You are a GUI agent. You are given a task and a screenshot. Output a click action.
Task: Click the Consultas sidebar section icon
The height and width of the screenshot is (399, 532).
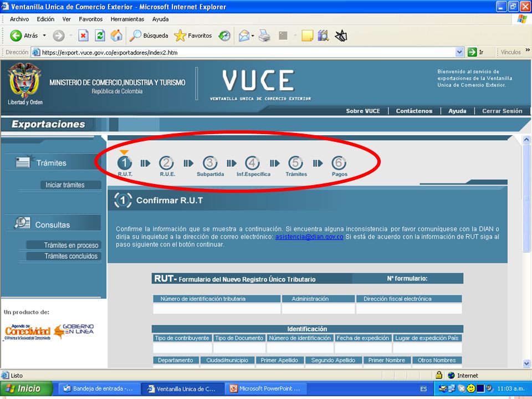point(22,223)
